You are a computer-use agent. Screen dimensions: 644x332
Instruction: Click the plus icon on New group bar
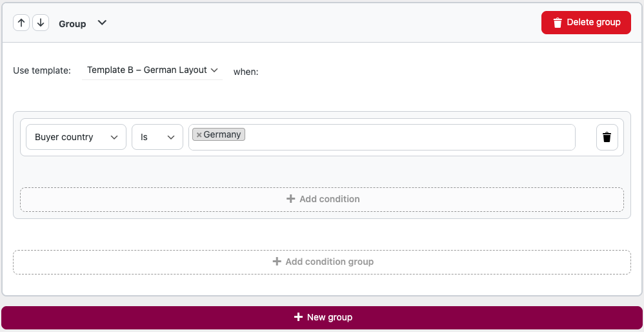click(x=298, y=317)
